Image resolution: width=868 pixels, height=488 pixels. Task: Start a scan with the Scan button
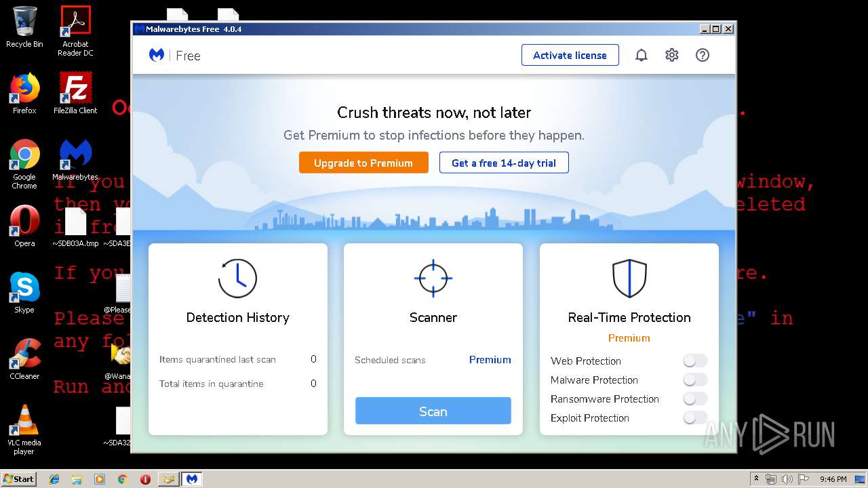coord(433,411)
